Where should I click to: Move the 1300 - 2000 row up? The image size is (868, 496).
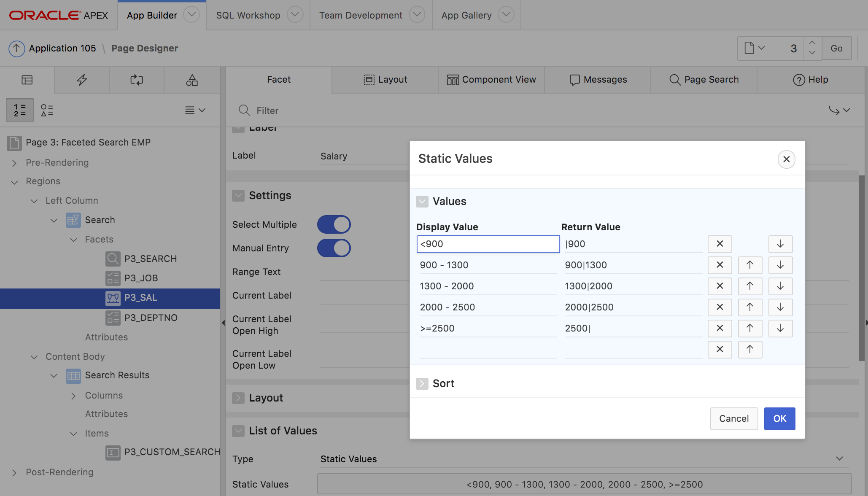pyautogui.click(x=749, y=286)
